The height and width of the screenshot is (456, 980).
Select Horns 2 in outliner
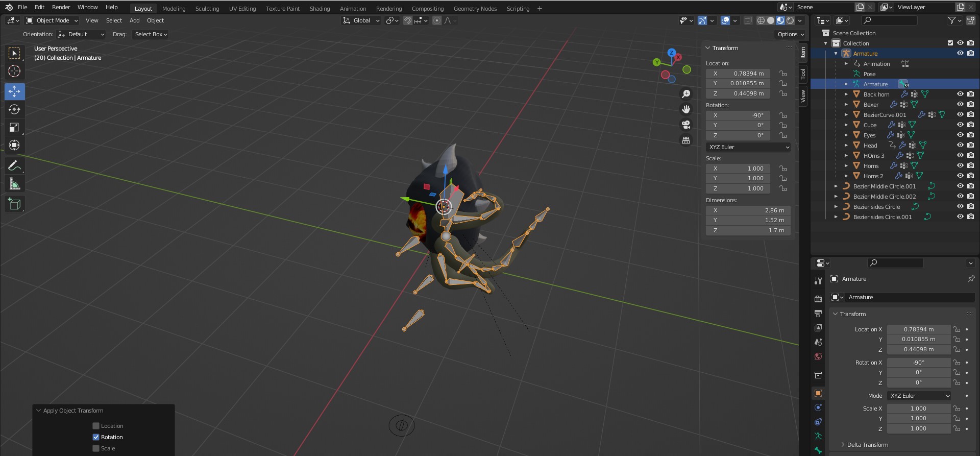coord(873,176)
